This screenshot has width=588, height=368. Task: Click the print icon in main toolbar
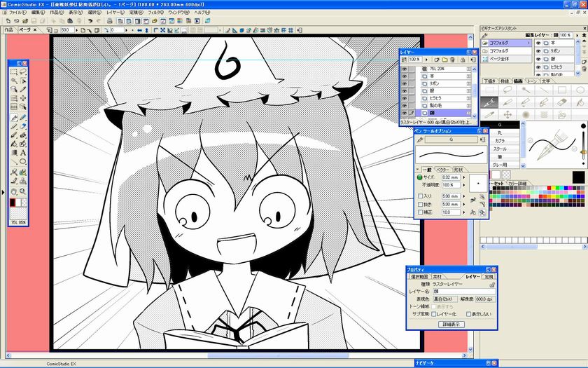coord(109,21)
